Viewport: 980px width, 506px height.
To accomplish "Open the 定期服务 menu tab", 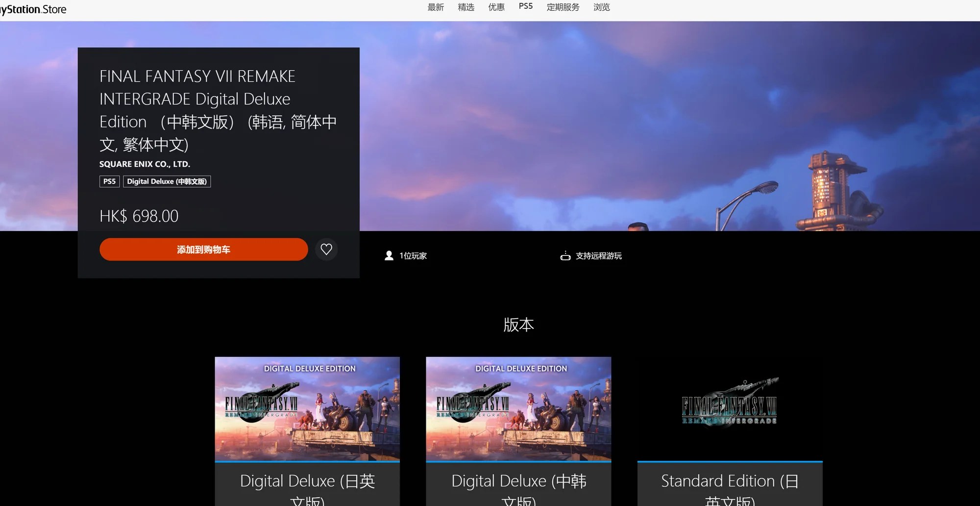I will [563, 7].
